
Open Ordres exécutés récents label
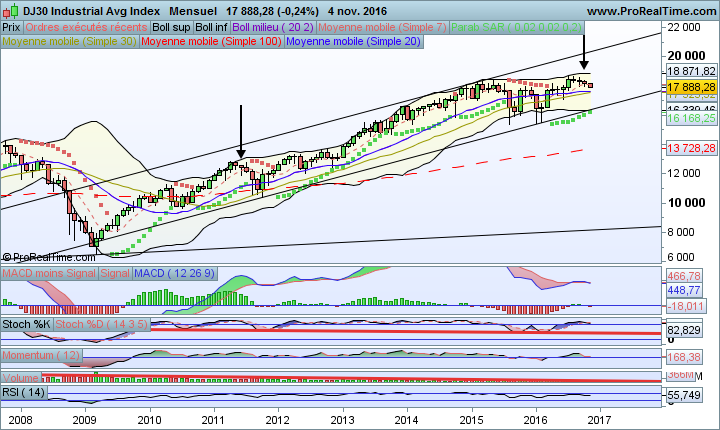(86, 27)
